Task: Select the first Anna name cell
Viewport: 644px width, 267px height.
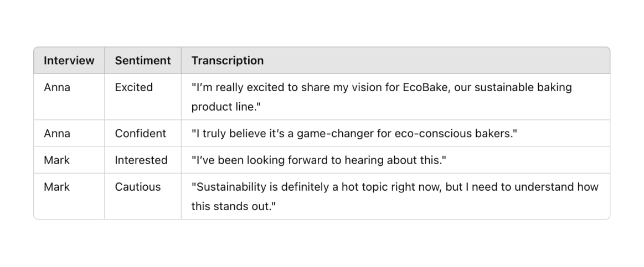Action: 57,87
